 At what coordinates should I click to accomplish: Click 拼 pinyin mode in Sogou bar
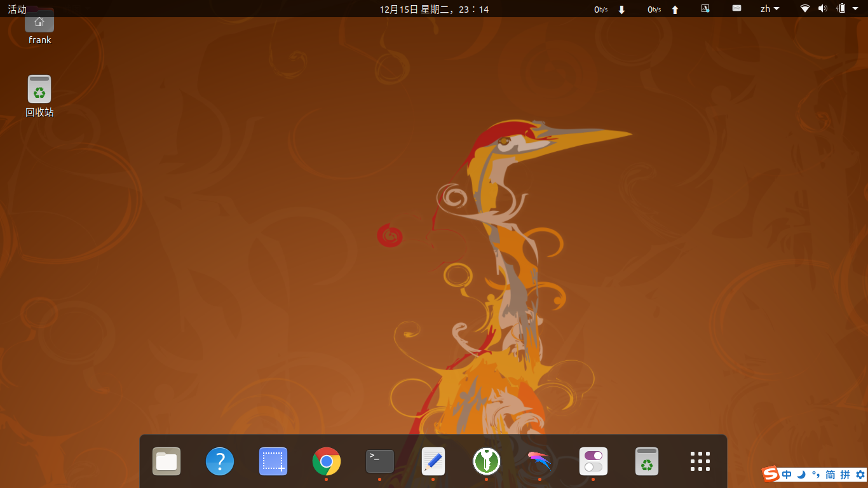click(845, 475)
